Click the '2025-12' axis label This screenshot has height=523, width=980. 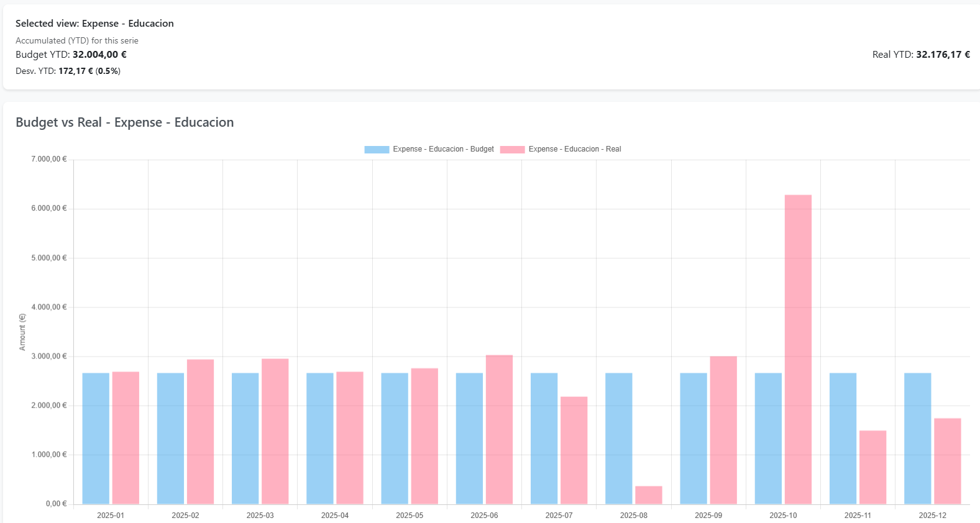[933, 516]
